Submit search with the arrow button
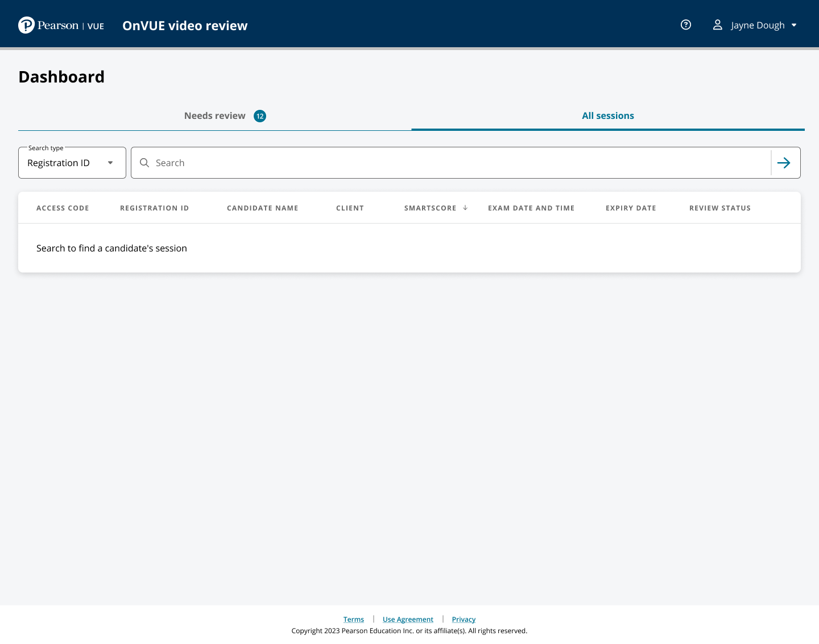Image resolution: width=819 pixels, height=644 pixels. [784, 163]
